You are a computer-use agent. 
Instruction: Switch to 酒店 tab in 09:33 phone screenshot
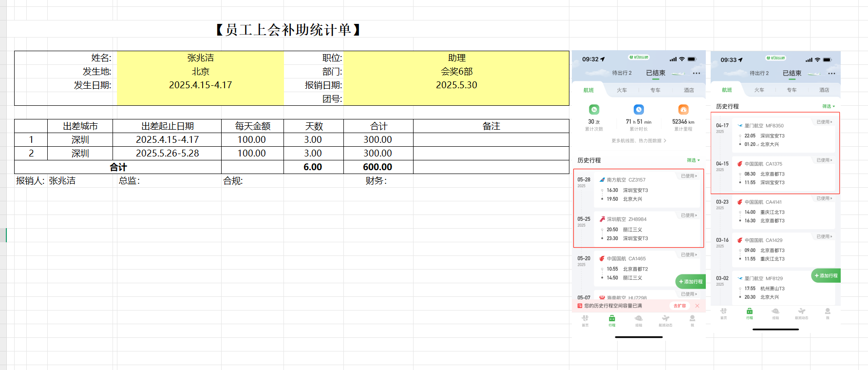click(824, 90)
